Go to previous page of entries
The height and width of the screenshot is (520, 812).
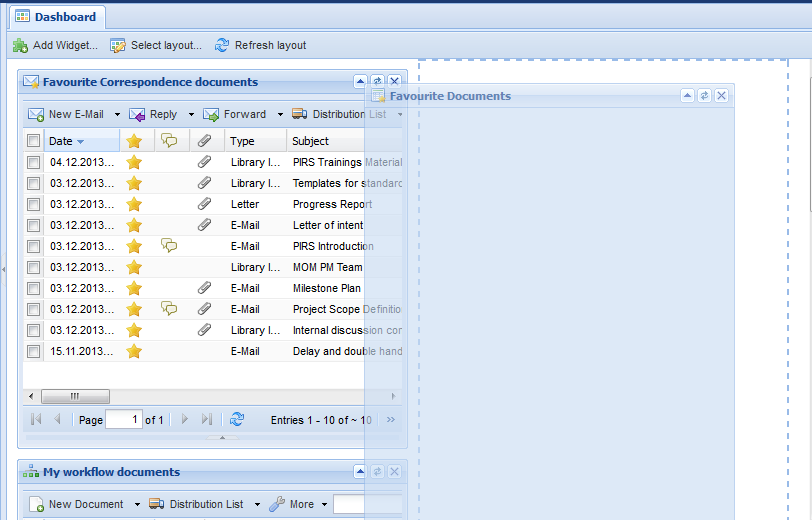57,420
